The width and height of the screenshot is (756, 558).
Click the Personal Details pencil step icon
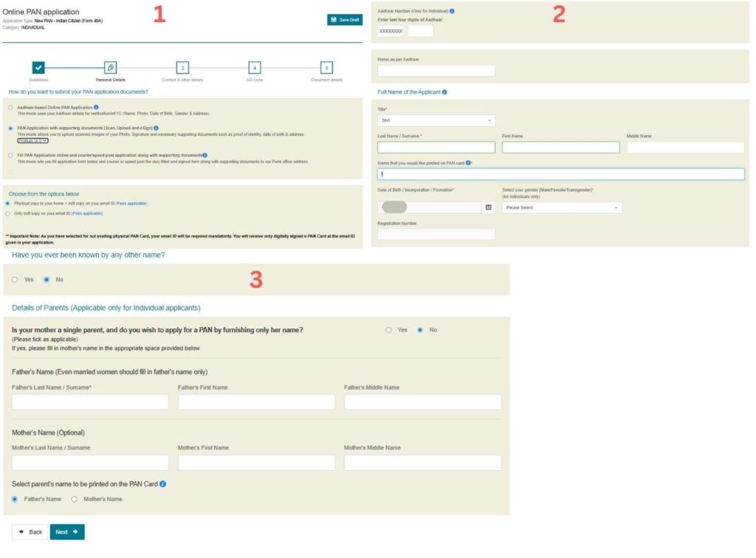[x=110, y=68]
